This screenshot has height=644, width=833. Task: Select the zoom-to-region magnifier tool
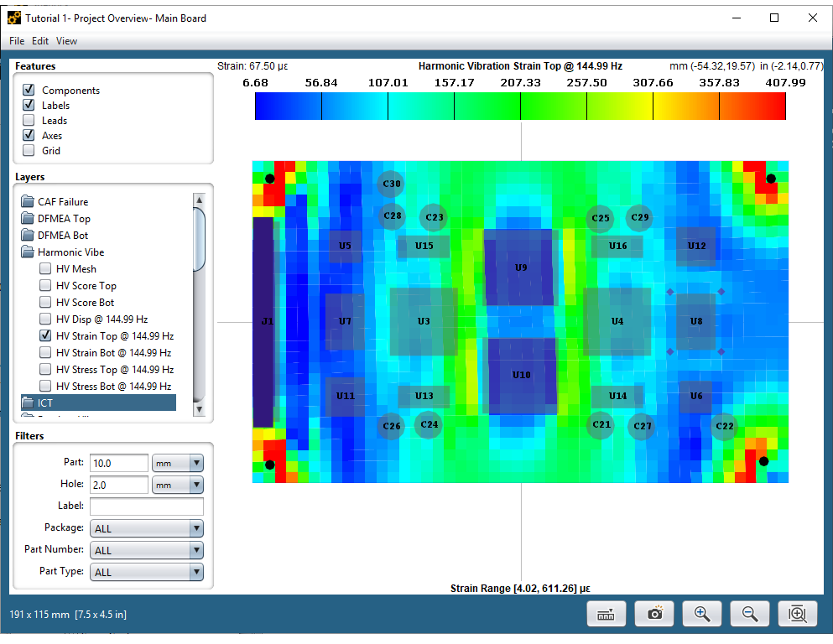pyautogui.click(x=797, y=614)
